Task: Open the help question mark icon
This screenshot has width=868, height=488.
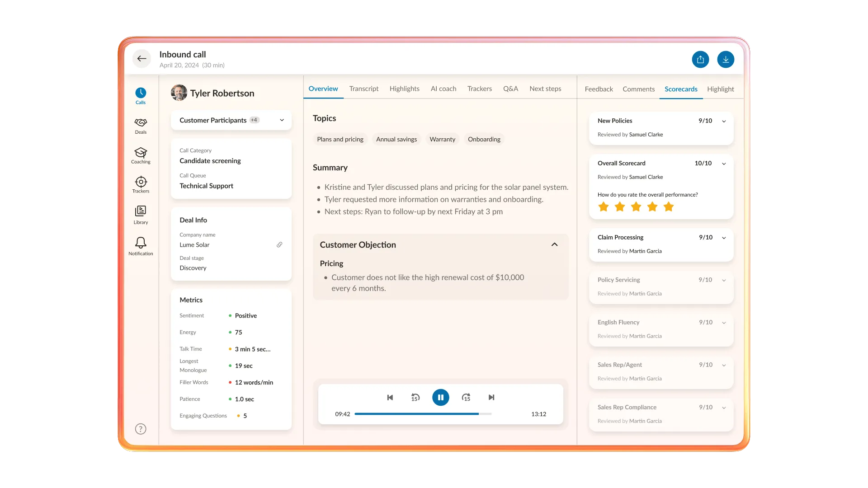Action: (141, 428)
